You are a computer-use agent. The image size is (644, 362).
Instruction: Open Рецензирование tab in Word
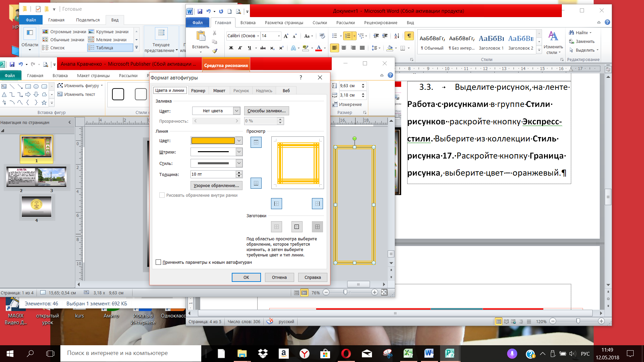coord(381,23)
